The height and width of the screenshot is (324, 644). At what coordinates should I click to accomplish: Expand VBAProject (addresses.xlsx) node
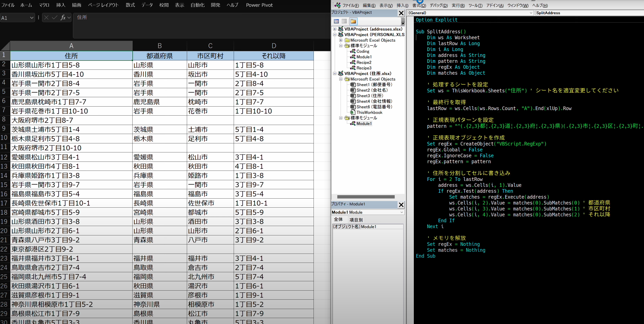tap(335, 29)
